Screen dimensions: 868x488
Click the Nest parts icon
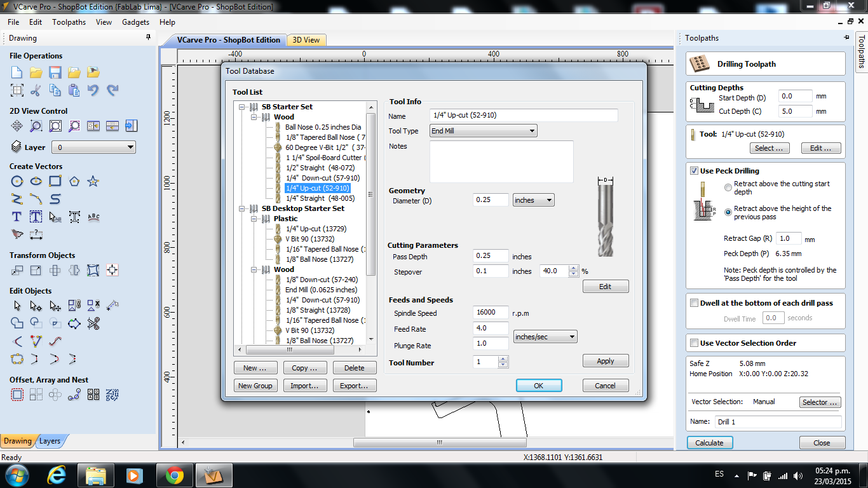(112, 395)
